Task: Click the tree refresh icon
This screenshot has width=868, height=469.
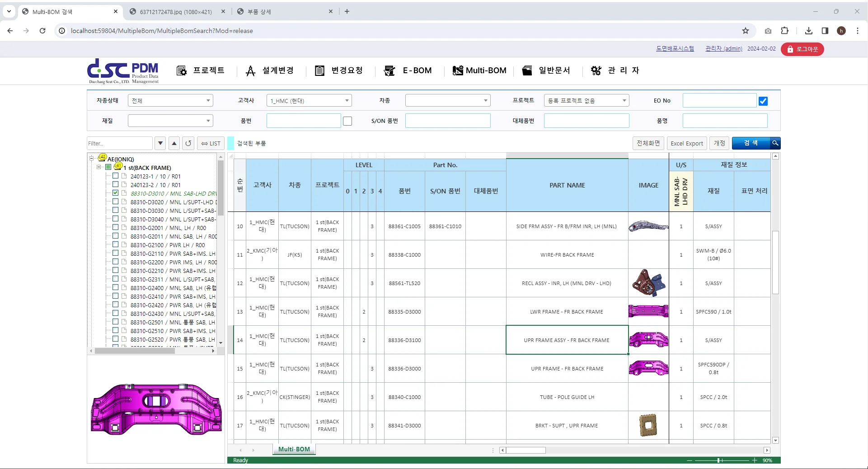Action: [x=188, y=143]
